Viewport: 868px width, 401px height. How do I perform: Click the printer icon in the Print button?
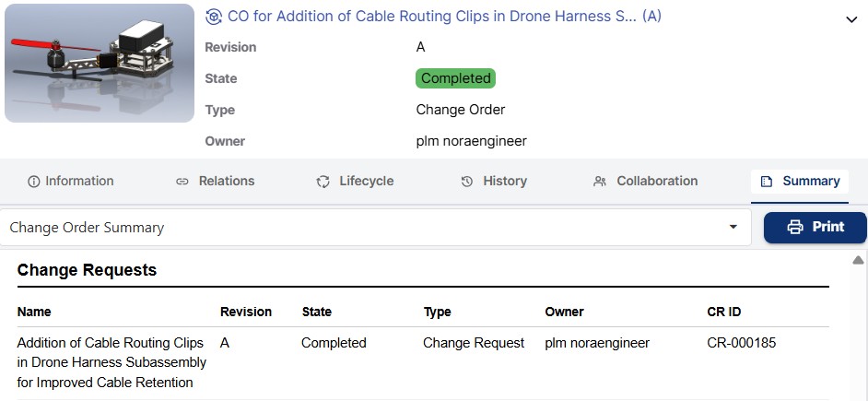tap(795, 227)
